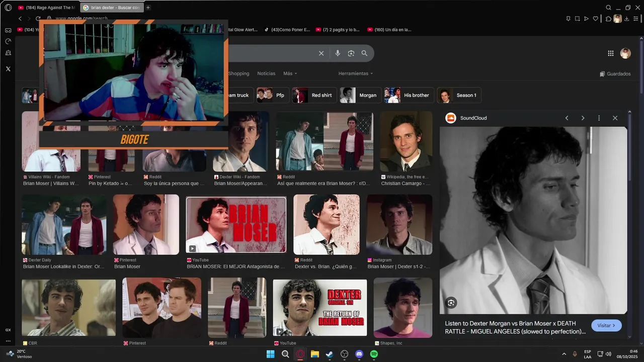Click the Lens icon on the preview image
This screenshot has width=644, height=362.
pos(451,303)
